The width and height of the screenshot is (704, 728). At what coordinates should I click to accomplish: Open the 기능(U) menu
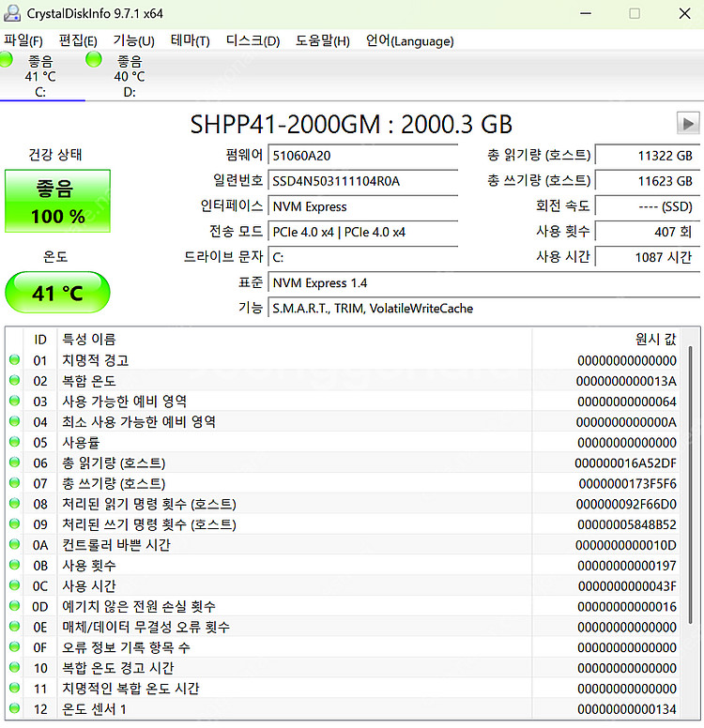[134, 41]
